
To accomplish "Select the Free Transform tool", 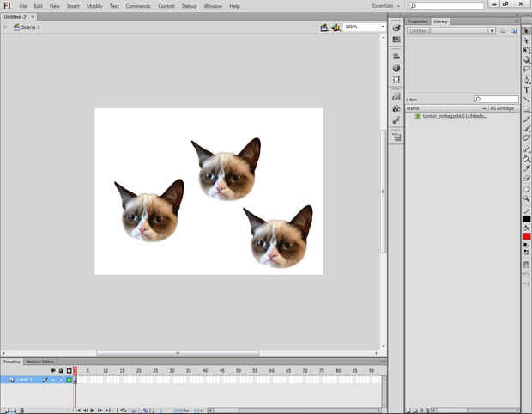I will (x=526, y=50).
